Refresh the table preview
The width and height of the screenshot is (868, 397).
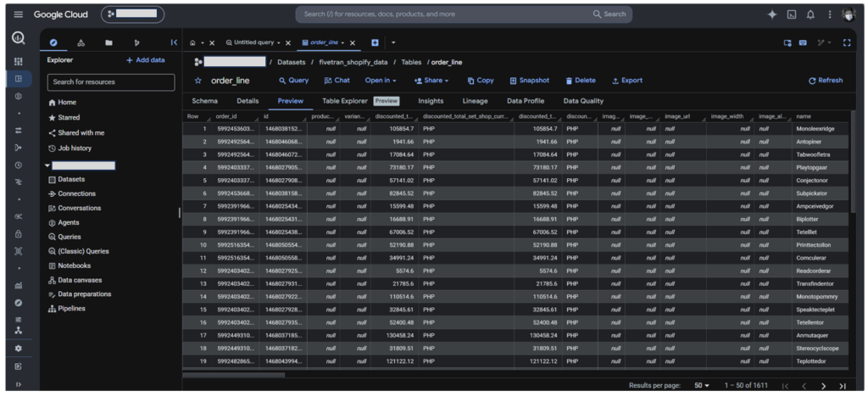(x=826, y=81)
